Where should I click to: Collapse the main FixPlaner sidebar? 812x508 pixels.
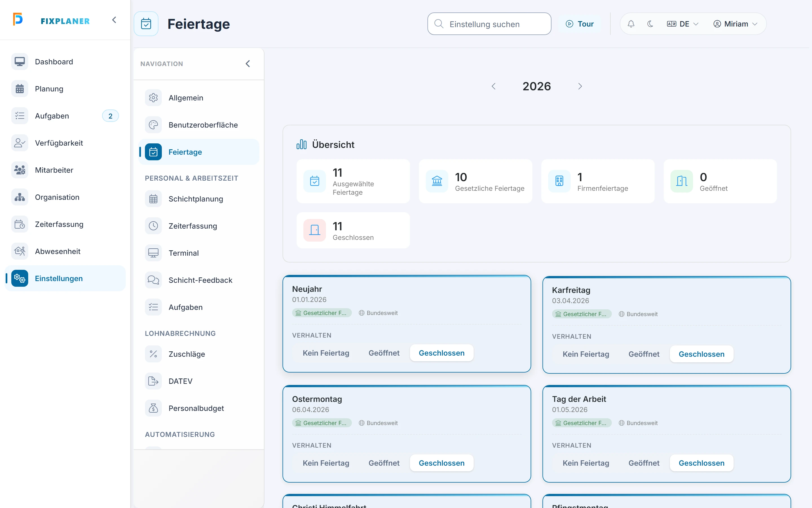(114, 20)
